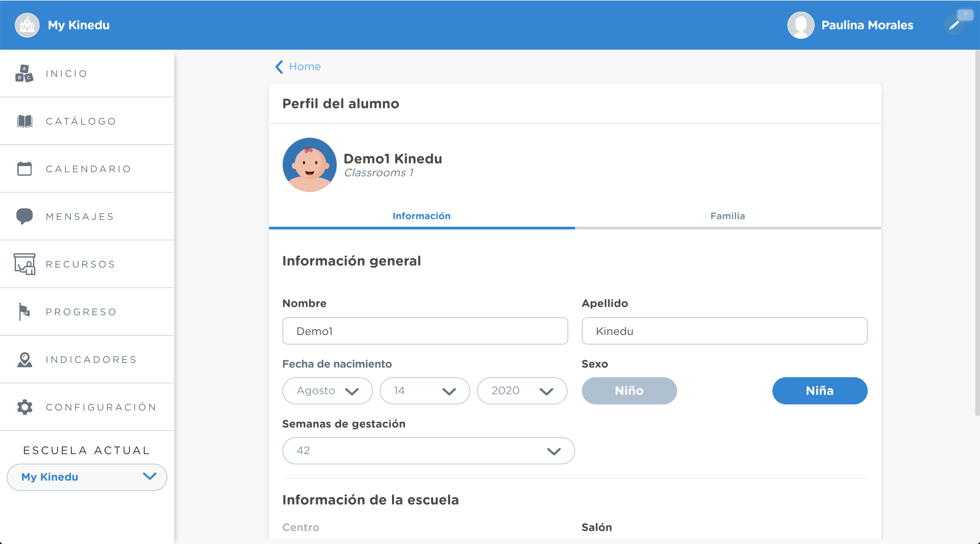The image size is (980, 544).
Task: Open the Configuración section
Action: click(87, 407)
